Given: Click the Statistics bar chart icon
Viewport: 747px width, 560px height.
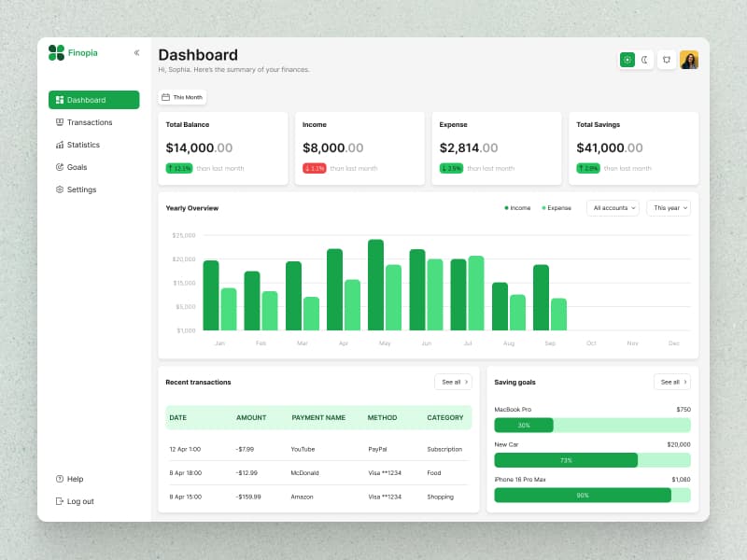Looking at the screenshot, I should point(60,145).
